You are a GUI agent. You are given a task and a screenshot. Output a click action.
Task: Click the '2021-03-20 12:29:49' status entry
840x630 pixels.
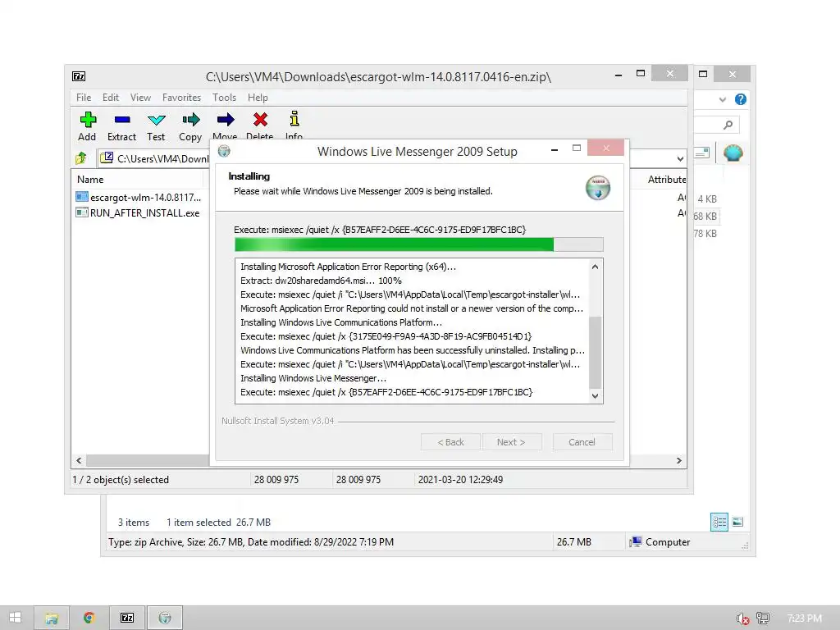point(461,479)
